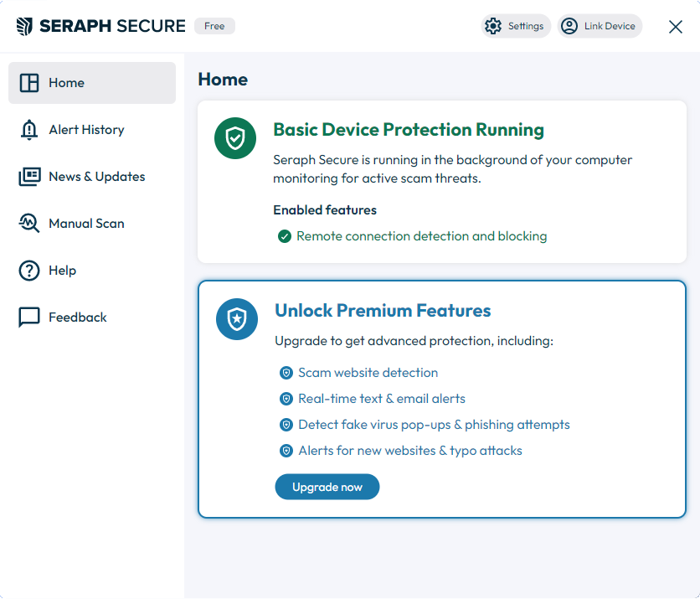Viewport: 700px width, 599px height.
Task: Close the Seraph Secure window
Action: point(676,27)
